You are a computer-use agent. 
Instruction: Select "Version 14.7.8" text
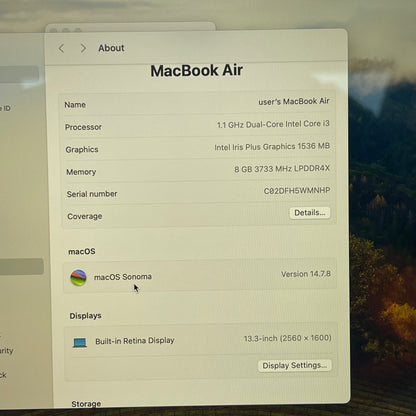point(306,274)
